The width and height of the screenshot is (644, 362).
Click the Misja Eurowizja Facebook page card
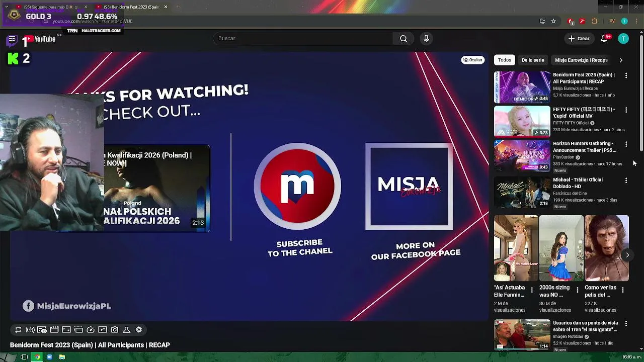409,187
